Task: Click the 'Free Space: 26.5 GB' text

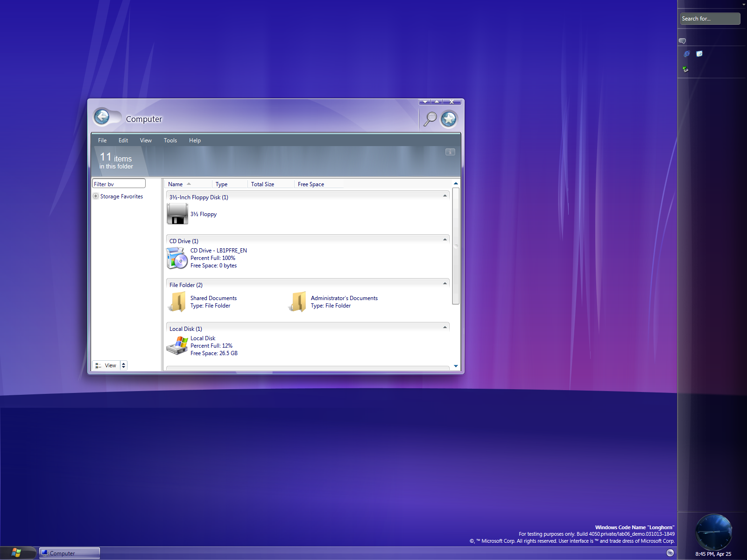Action: coord(214,353)
